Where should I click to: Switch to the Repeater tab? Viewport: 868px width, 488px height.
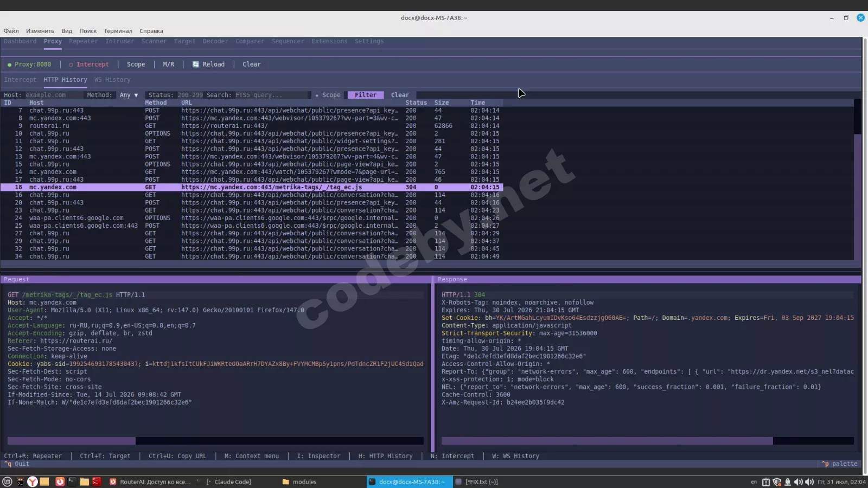tap(84, 41)
